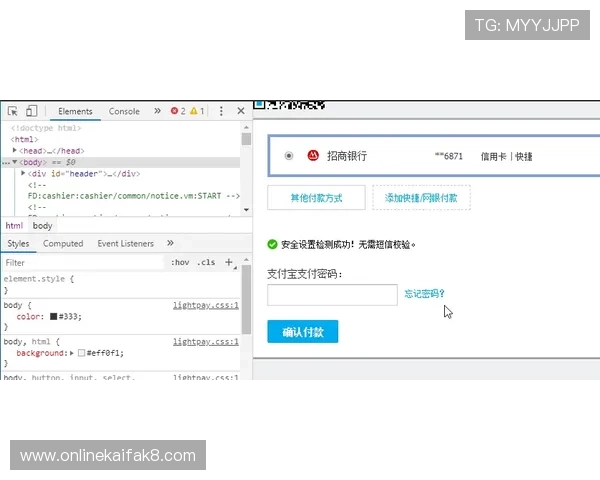600x480 pixels.
Task: Click the 确认付款 button
Action: pyautogui.click(x=303, y=331)
